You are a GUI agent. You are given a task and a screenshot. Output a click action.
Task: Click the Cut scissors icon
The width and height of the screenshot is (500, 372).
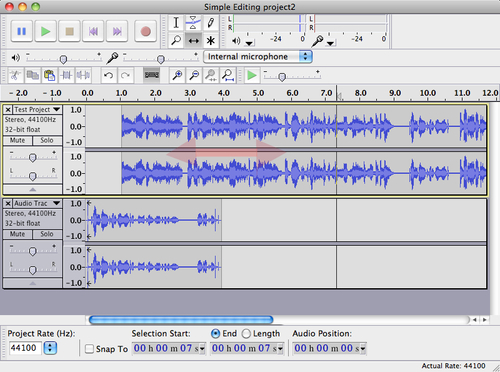coord(15,75)
